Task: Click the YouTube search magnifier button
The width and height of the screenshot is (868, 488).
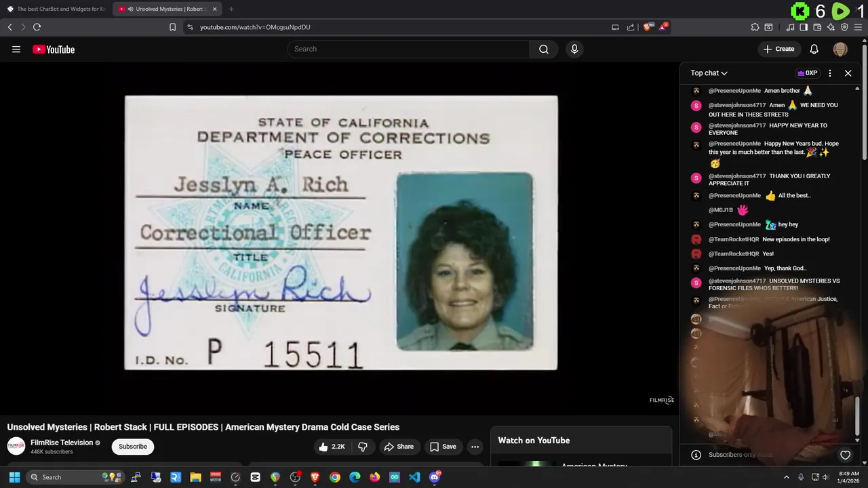Action: coord(544,49)
